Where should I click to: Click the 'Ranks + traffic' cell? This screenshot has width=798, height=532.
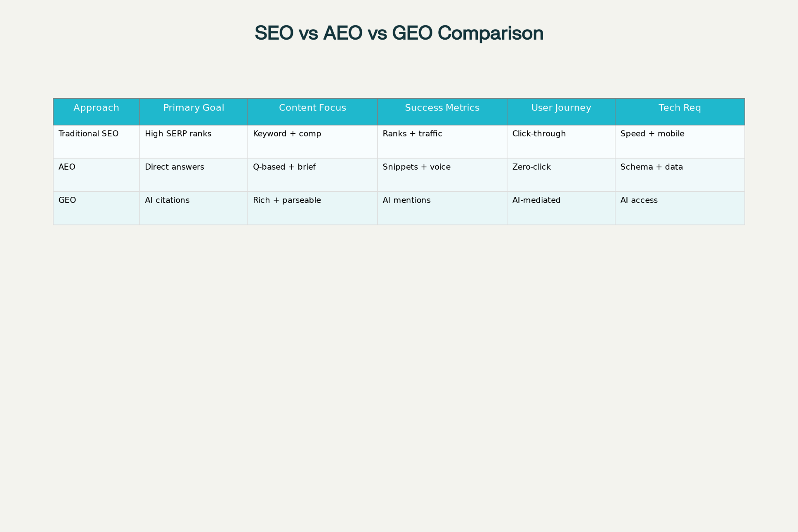[412, 134]
